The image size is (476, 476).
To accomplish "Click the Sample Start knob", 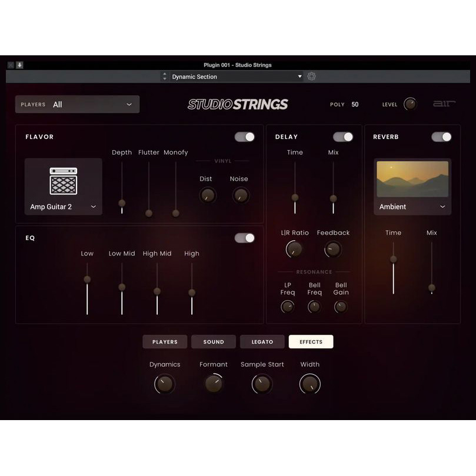I will pos(262,384).
